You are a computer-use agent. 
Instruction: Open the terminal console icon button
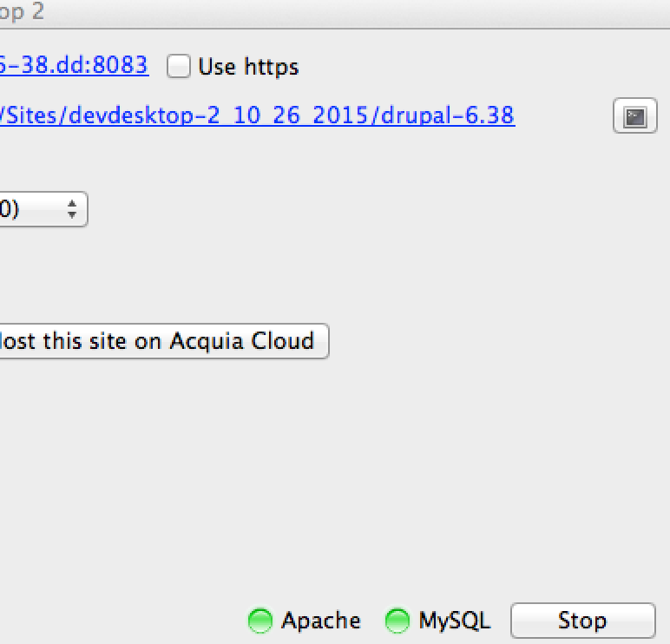tap(635, 115)
